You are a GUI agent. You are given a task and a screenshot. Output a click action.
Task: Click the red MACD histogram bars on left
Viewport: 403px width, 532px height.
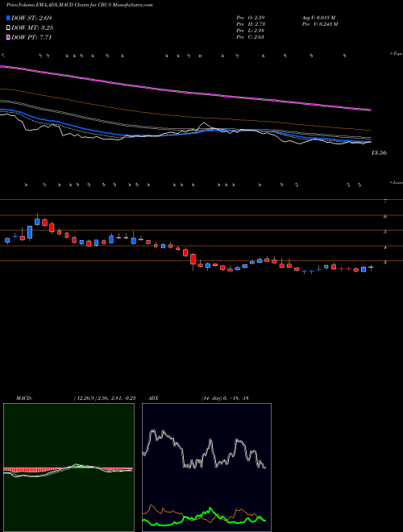click(31, 470)
